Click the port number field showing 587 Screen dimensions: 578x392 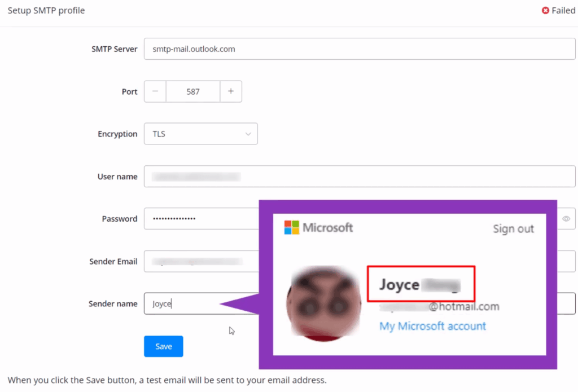[193, 91]
